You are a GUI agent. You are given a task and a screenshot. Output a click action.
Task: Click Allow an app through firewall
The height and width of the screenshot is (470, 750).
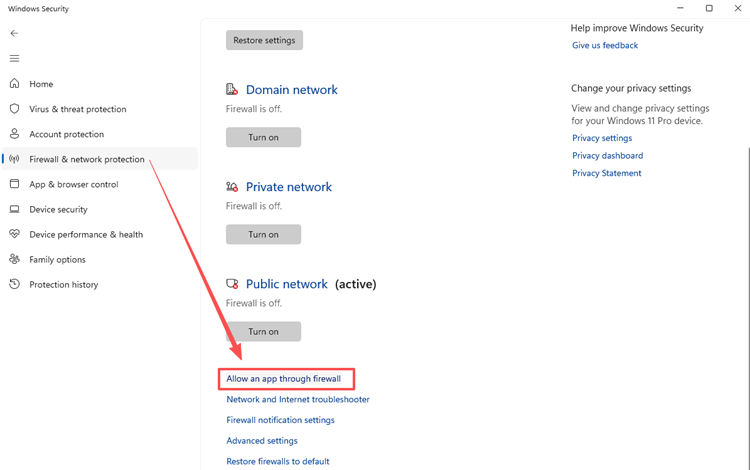coord(284,379)
